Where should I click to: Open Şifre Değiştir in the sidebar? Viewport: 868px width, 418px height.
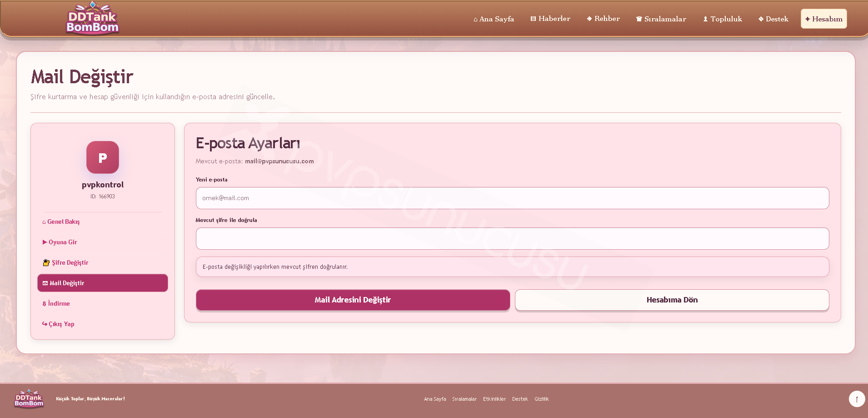pos(103,262)
